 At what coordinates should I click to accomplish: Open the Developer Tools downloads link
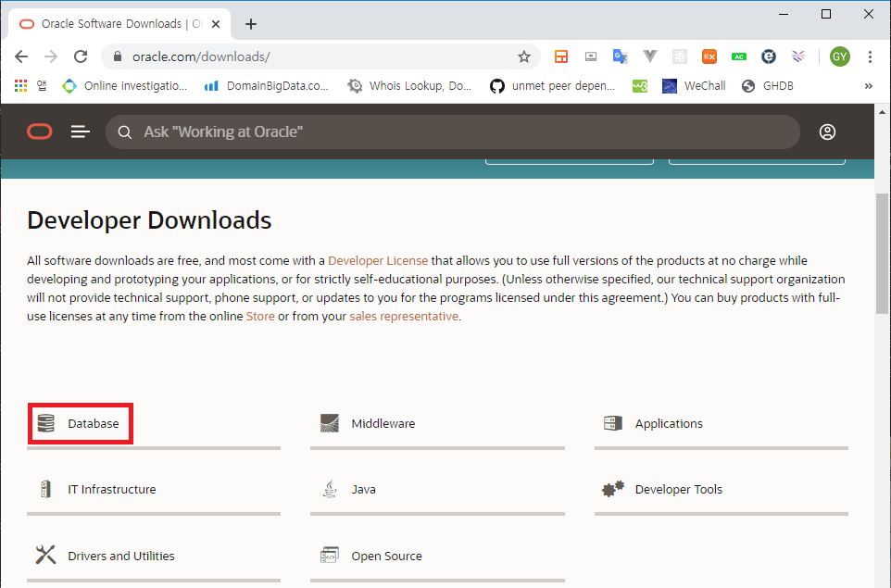tap(679, 489)
